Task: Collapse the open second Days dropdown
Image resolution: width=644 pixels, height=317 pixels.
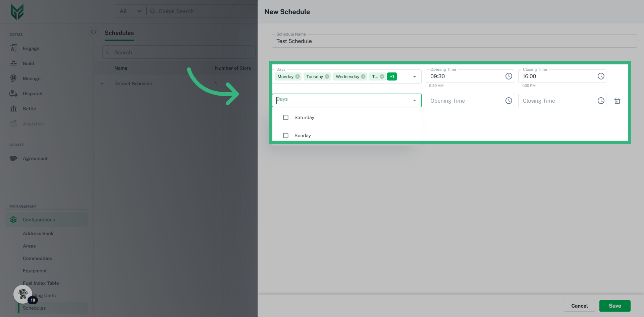Action: click(415, 101)
